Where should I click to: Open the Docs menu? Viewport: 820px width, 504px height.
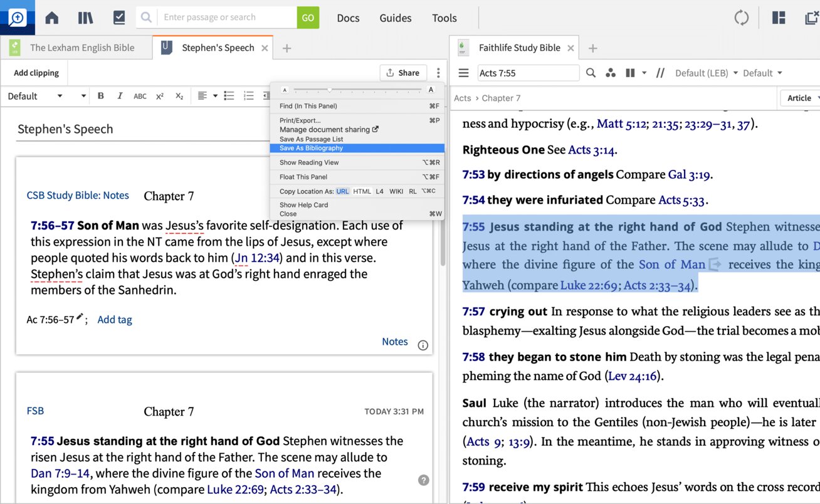click(348, 18)
